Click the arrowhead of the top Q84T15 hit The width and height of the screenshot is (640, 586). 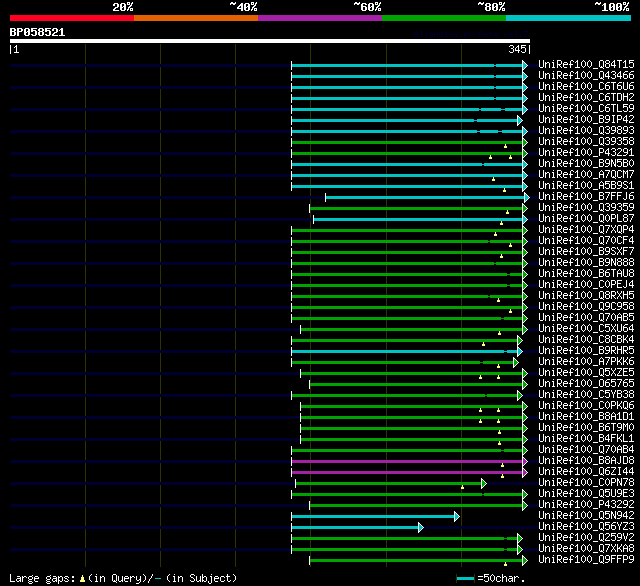(524, 65)
